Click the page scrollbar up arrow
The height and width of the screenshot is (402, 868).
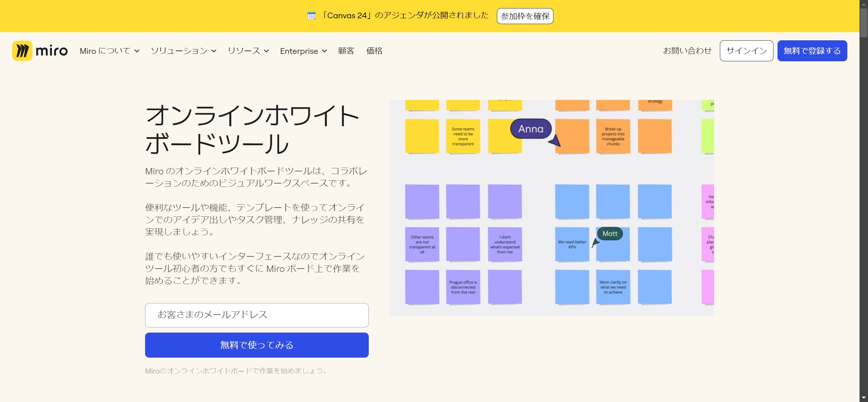coord(864,4)
